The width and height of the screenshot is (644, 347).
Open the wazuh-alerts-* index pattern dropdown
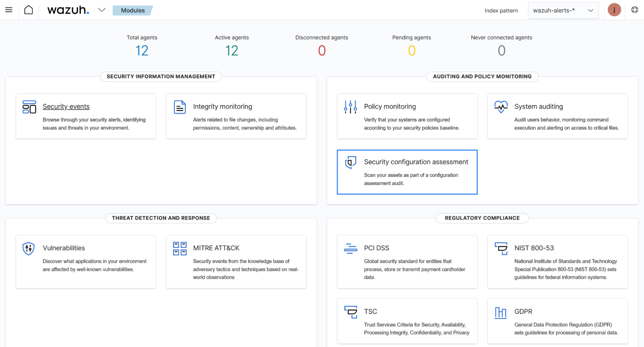pyautogui.click(x=563, y=10)
